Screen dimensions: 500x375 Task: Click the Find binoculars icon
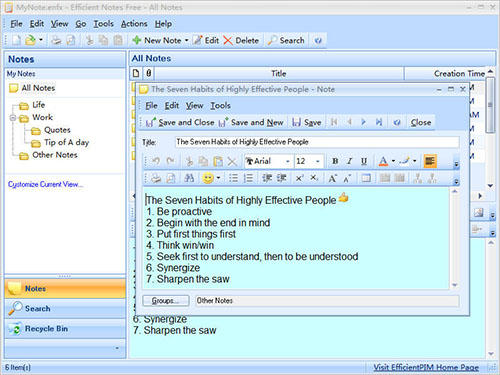189,178
